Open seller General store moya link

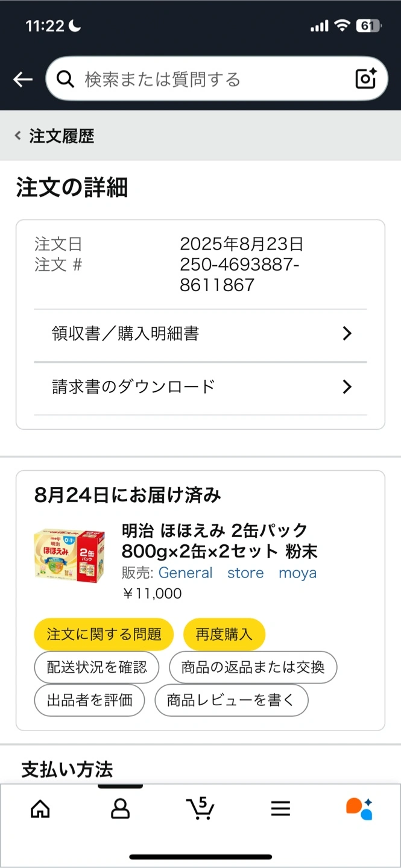pos(238,573)
